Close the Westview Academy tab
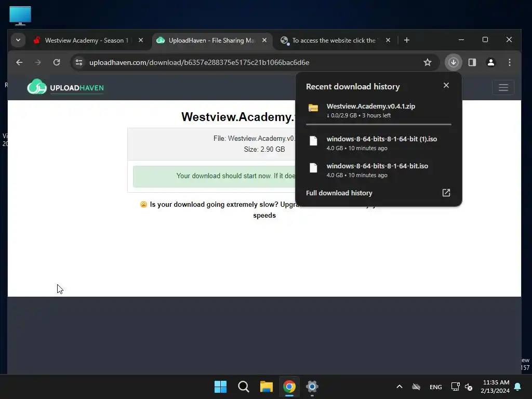 [x=141, y=40]
